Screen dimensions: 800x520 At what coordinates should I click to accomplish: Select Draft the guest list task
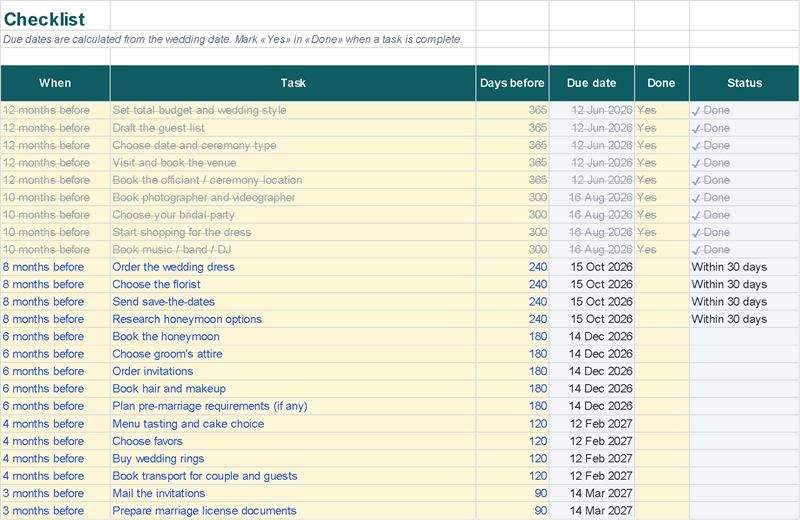pyautogui.click(x=293, y=128)
